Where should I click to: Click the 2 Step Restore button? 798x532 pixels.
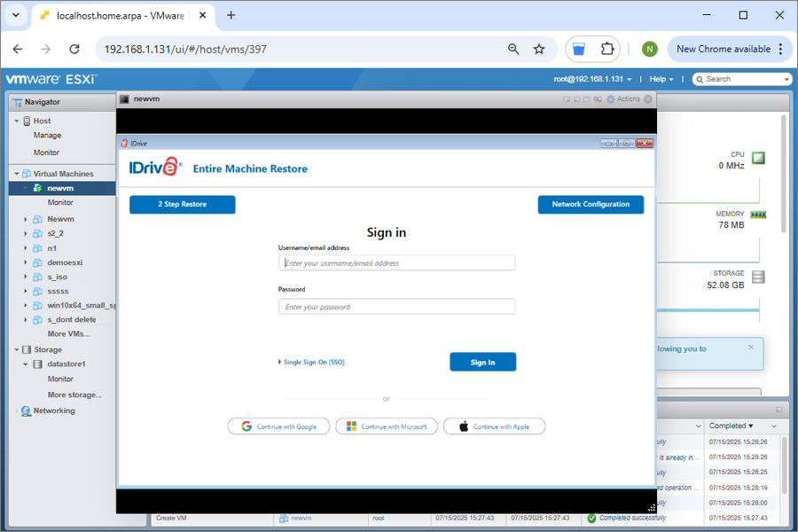click(182, 205)
